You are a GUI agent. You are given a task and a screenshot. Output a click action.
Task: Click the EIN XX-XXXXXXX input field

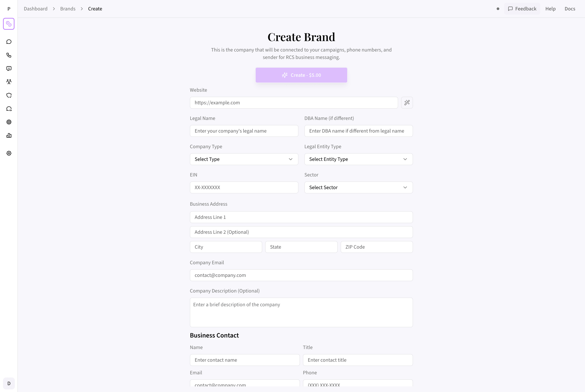tap(244, 187)
